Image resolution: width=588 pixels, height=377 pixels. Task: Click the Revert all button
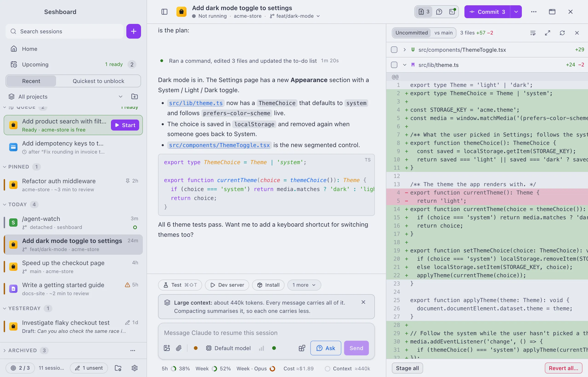coord(563,368)
